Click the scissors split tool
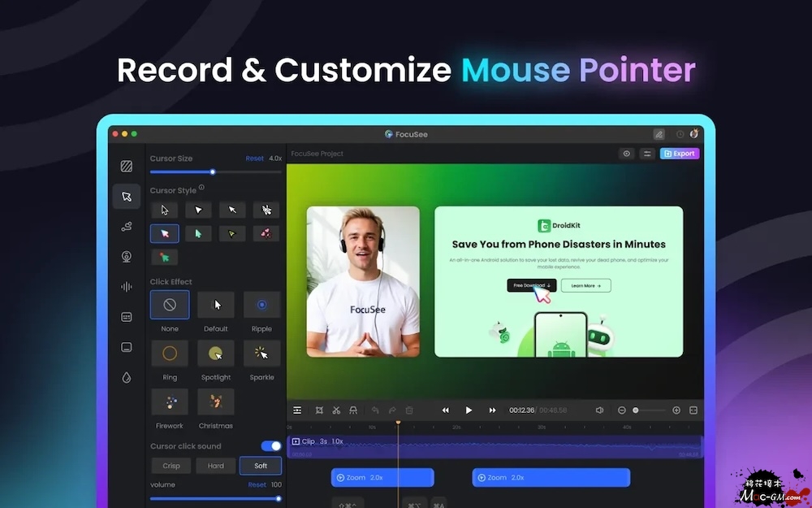 (336, 410)
